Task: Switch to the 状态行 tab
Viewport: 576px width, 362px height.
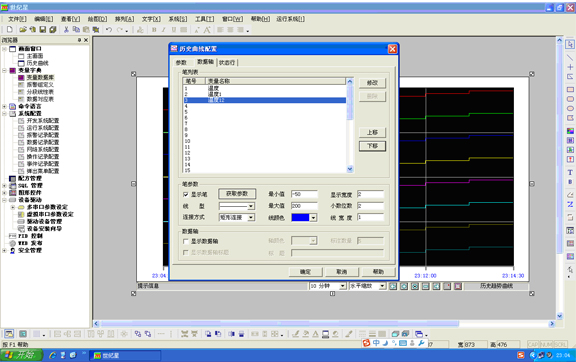Action: point(227,62)
